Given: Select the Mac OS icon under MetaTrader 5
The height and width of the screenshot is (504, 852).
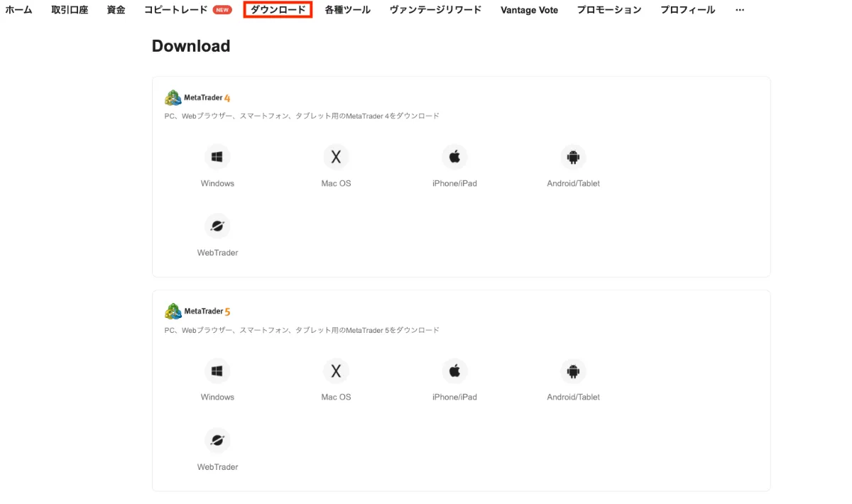Looking at the screenshot, I should pyautogui.click(x=336, y=371).
